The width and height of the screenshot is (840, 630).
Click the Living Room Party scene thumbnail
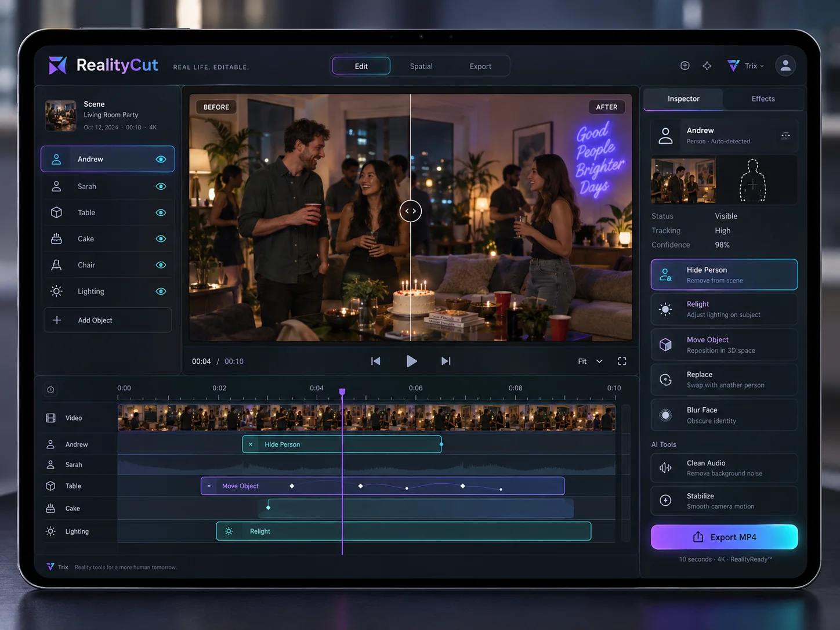[61, 115]
